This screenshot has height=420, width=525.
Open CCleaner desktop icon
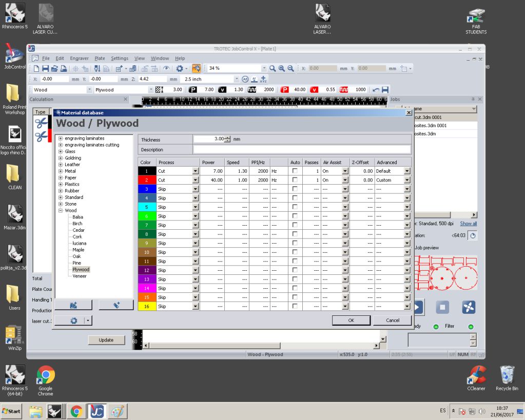[x=476, y=378]
